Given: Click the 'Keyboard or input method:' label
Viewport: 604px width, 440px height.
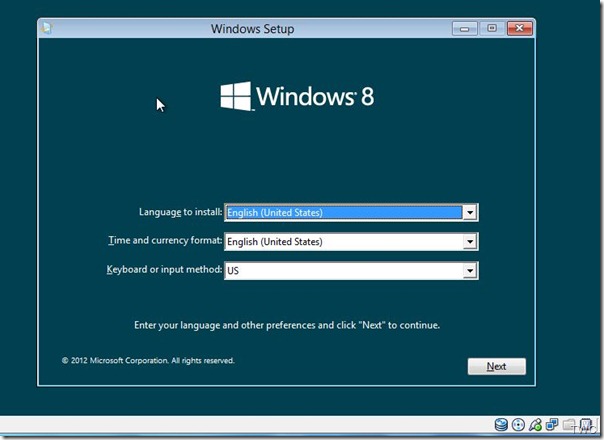Looking at the screenshot, I should point(164,269).
